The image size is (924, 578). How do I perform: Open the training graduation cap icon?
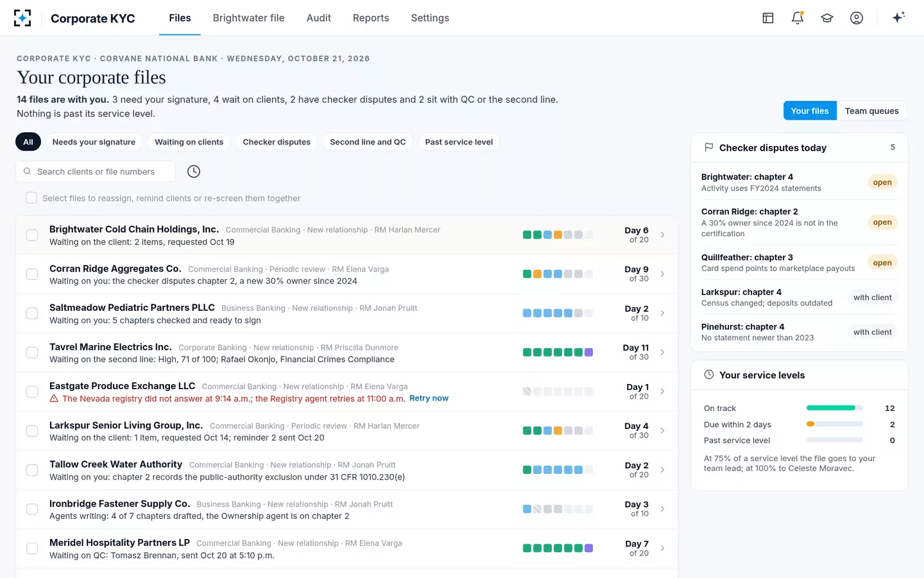pos(827,18)
